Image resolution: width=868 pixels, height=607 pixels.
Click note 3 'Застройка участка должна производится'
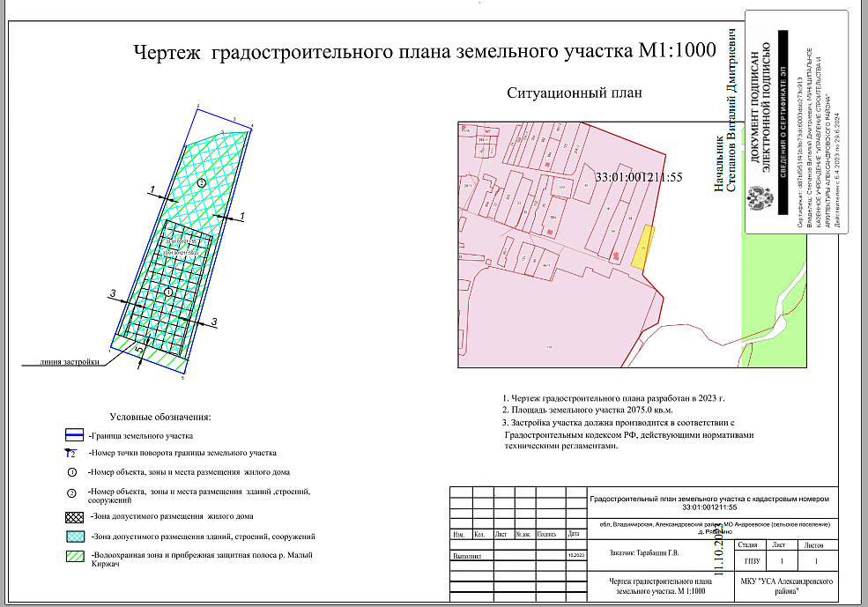628,435
